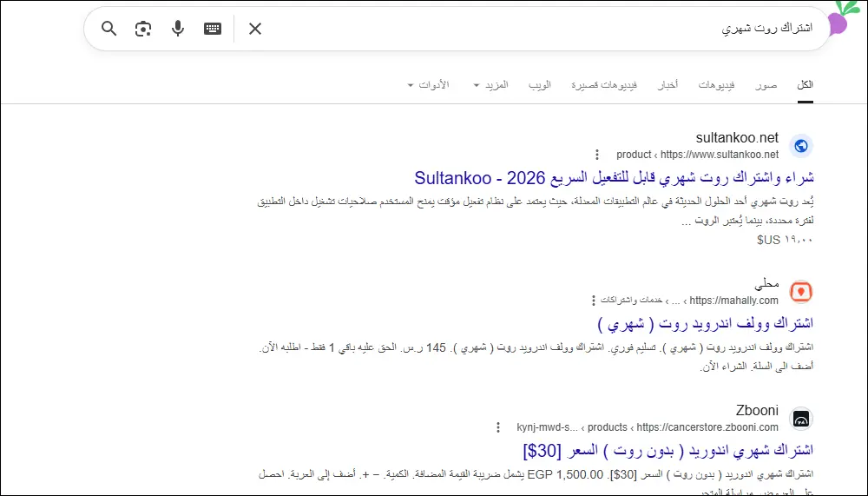Click the sultankoo.net globe favicon

(x=801, y=146)
